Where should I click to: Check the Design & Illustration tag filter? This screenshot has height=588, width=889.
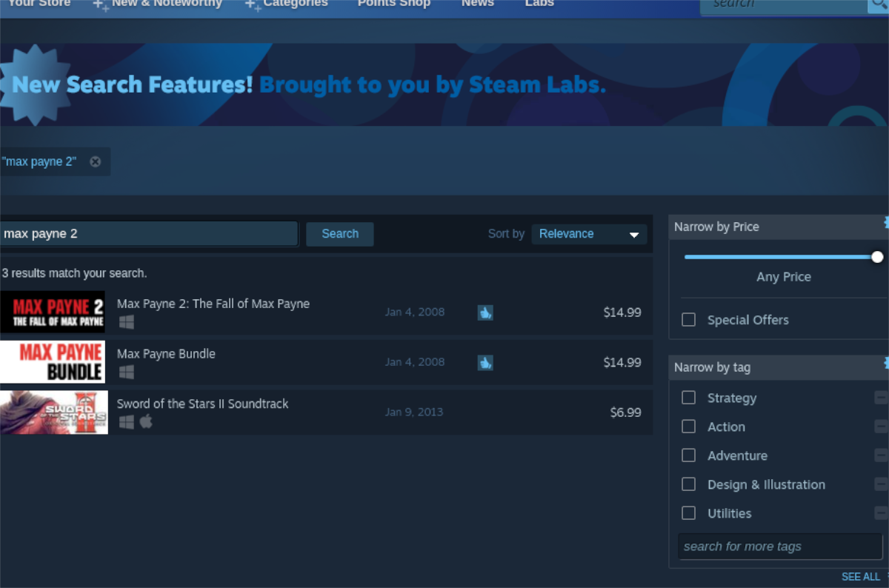click(689, 484)
